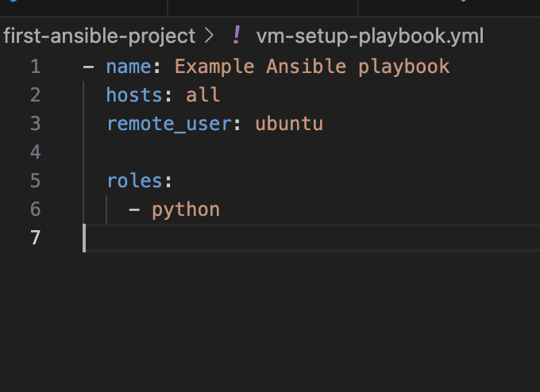Image resolution: width=540 pixels, height=392 pixels.
Task: Click line number 3 in the gutter
Action: (36, 124)
